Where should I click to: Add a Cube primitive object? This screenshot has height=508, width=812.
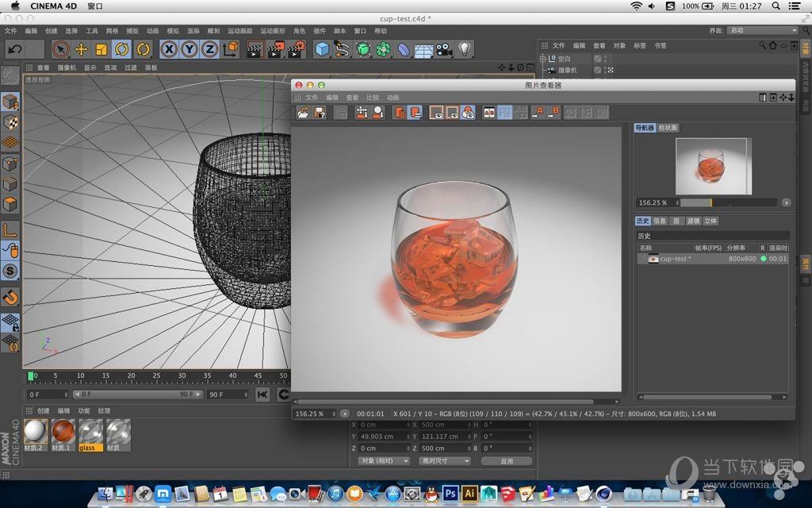point(322,50)
